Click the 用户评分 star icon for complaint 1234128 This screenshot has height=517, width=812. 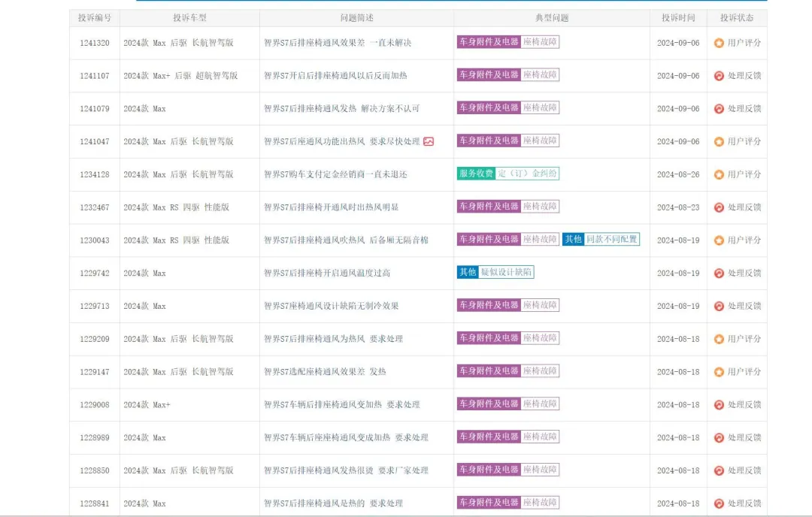[x=719, y=174]
